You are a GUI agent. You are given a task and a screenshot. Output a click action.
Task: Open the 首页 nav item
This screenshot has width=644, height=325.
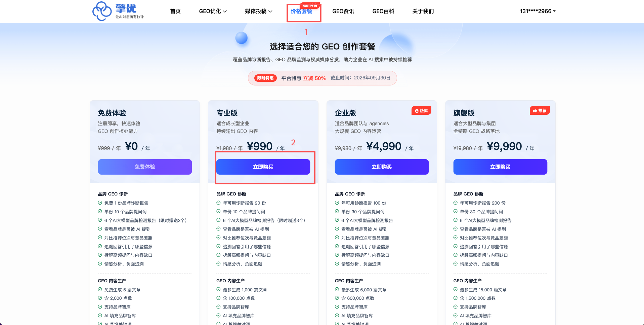coord(175,11)
